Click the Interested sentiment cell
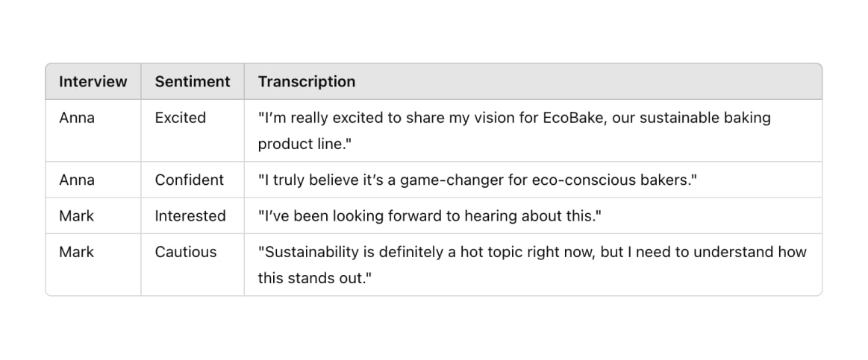868x360 pixels. click(190, 215)
